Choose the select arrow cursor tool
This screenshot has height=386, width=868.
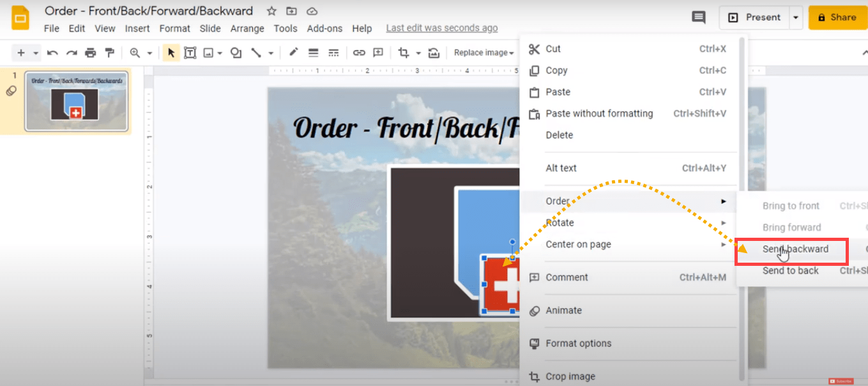(171, 52)
